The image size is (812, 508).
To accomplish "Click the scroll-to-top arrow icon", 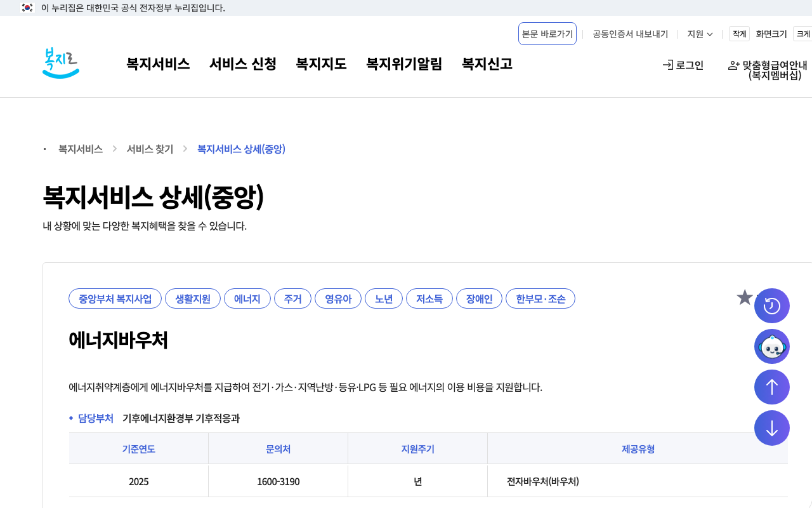I will click(x=772, y=387).
